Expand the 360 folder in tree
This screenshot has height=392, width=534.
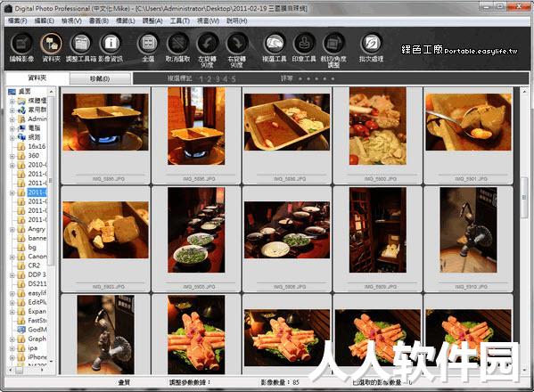(x=12, y=156)
